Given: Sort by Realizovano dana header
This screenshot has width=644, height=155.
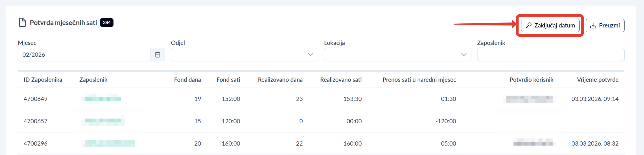Looking at the screenshot, I should click(x=280, y=80).
